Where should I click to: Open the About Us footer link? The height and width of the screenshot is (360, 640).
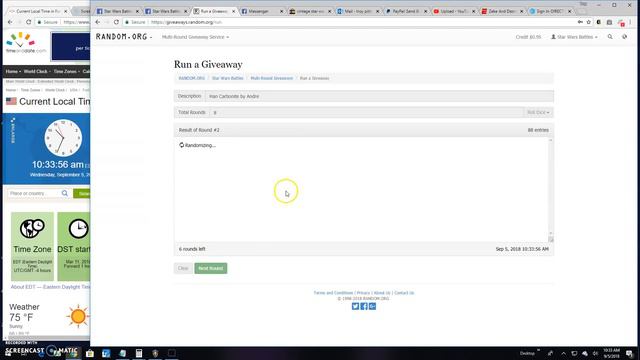(x=382, y=293)
